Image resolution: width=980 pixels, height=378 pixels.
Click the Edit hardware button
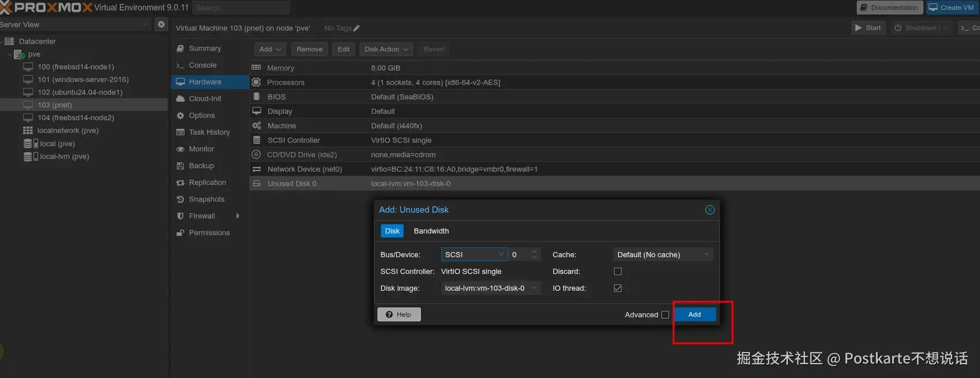343,49
